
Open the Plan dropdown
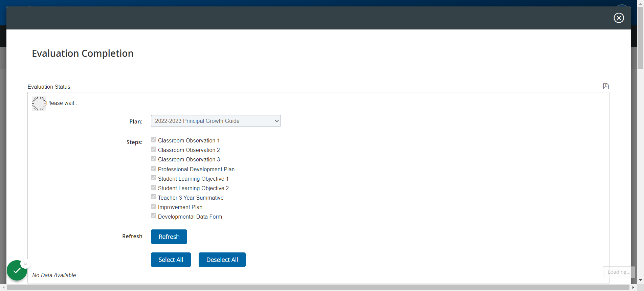(x=216, y=121)
